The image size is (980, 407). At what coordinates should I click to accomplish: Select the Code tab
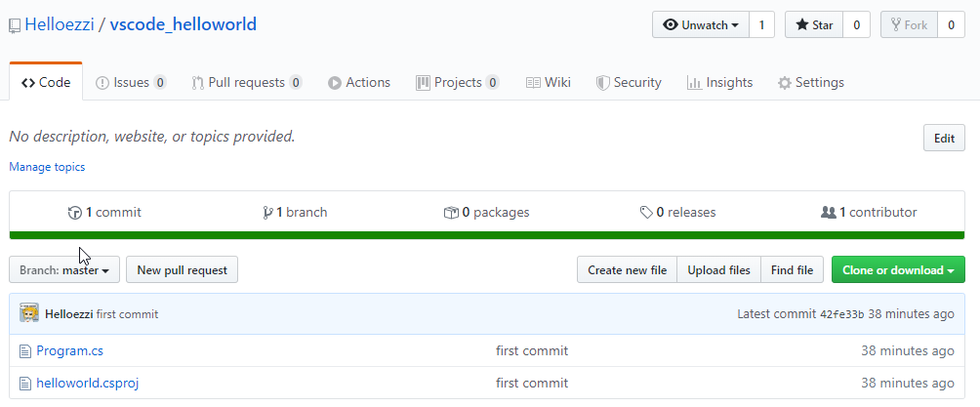46,83
